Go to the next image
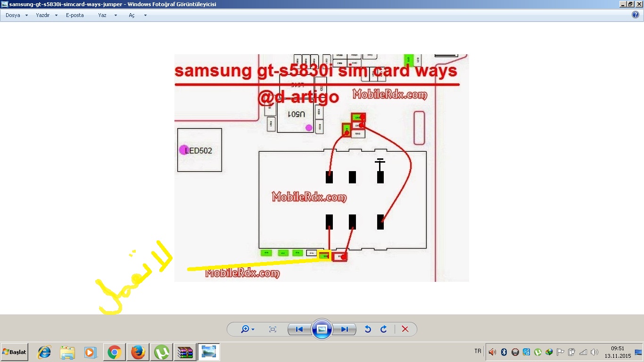 (345, 329)
